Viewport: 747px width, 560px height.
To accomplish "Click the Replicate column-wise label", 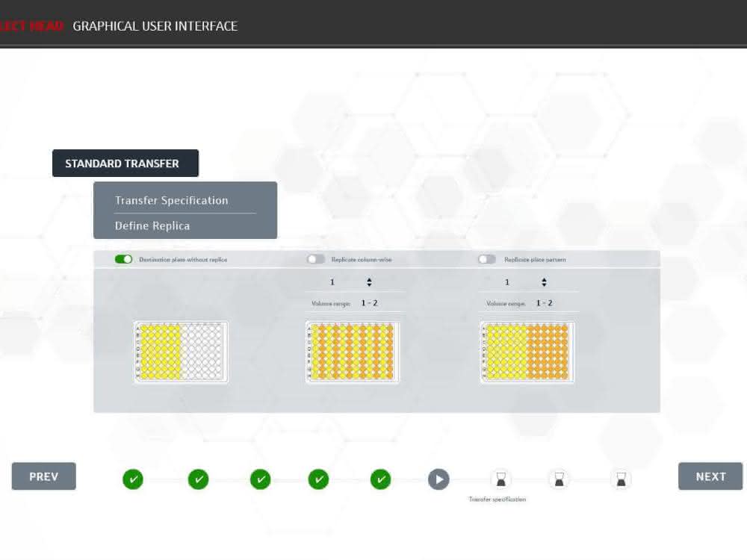I will (x=362, y=260).
